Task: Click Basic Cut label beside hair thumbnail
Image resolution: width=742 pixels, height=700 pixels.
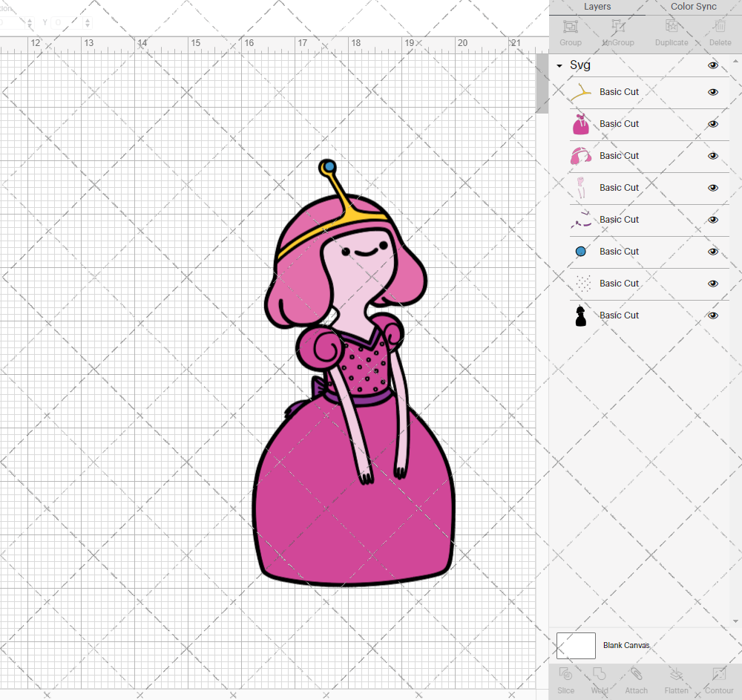Action: (x=619, y=156)
